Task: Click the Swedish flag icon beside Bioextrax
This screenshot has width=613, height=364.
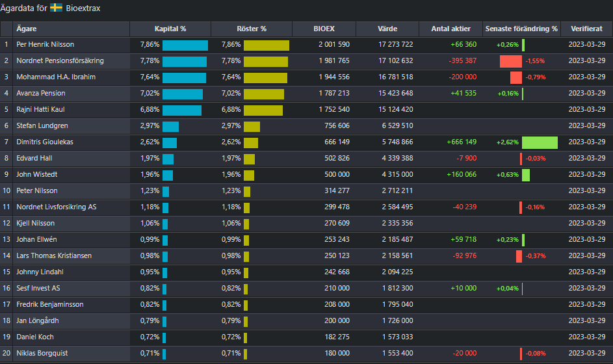Action: coord(57,8)
